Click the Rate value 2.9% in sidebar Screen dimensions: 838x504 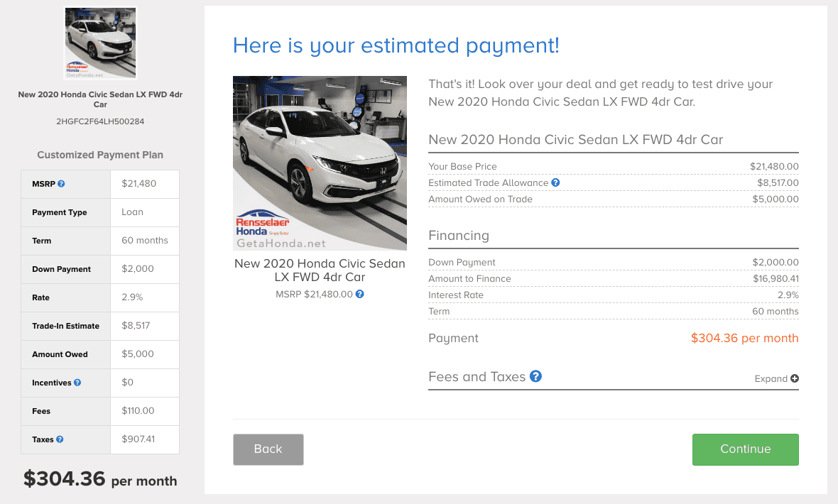132,297
